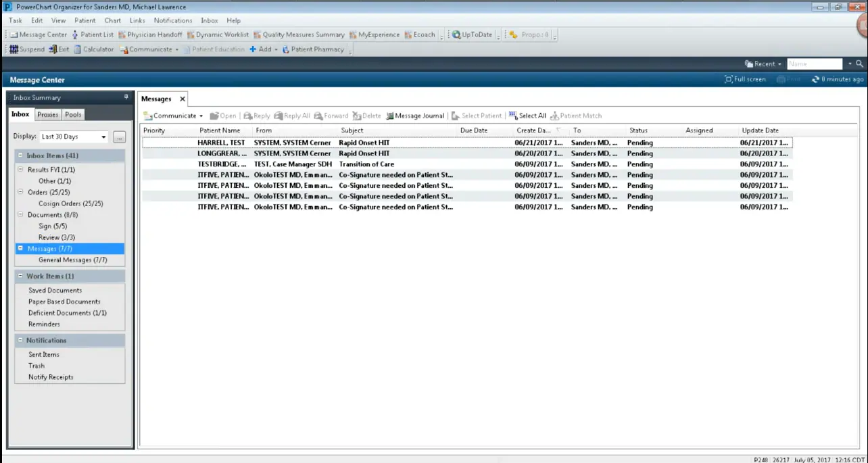Switch to the Proxies tab
The image size is (868, 463).
coord(47,114)
